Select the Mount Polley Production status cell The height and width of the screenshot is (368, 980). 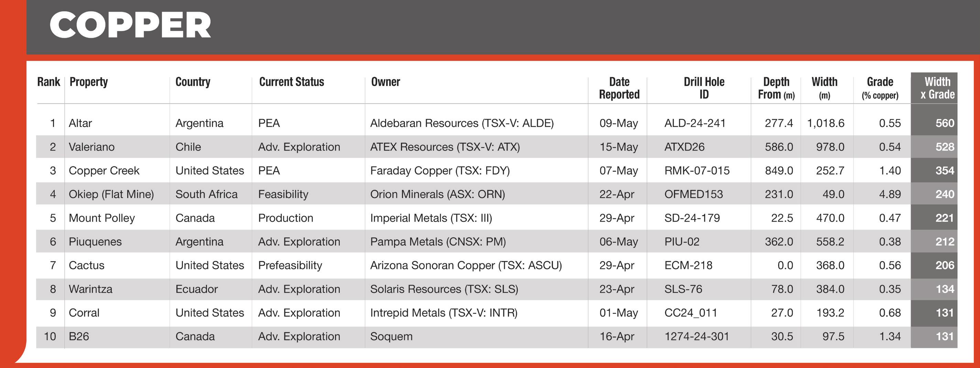286,218
